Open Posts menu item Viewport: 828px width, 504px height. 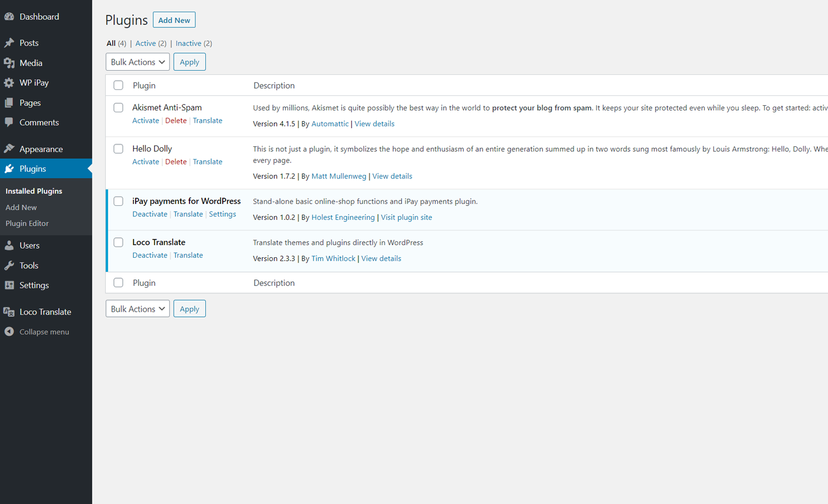tap(29, 43)
